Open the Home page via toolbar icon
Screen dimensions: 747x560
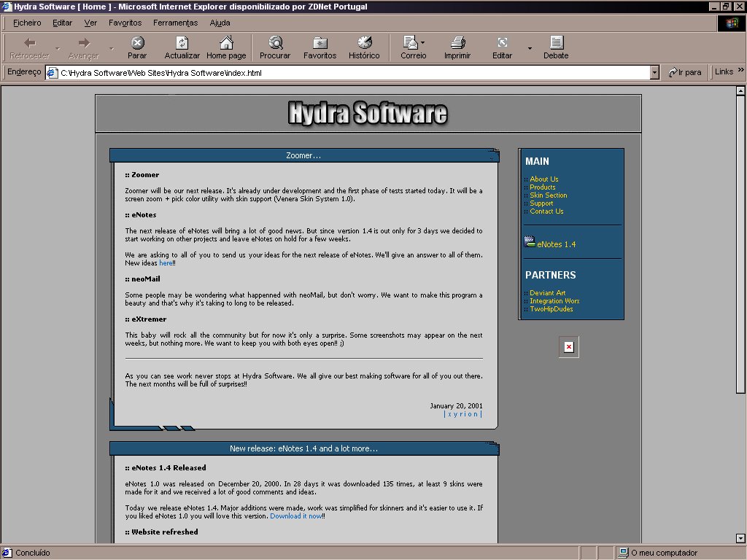[x=226, y=45]
